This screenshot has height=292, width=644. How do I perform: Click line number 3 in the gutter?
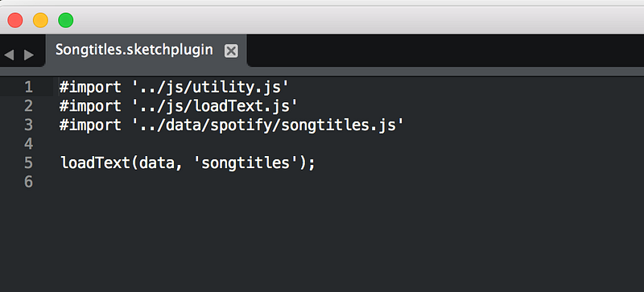coord(28,125)
